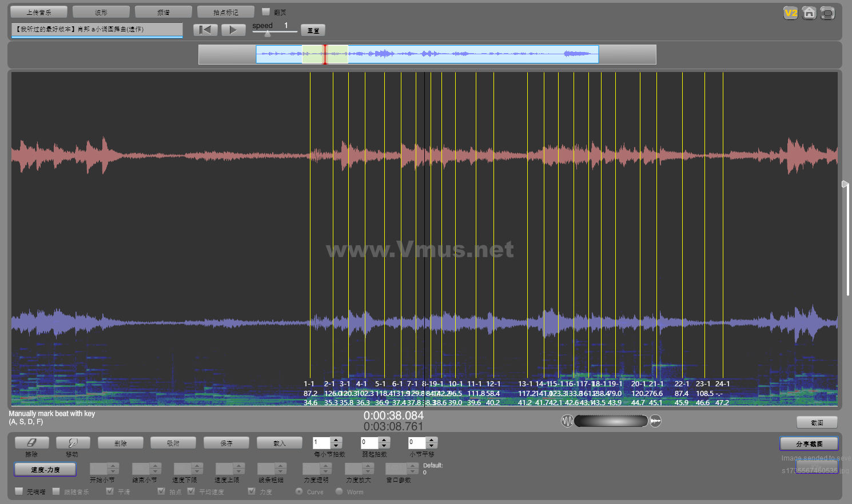Increase 弱起拍数 with the up arrow

click(384, 440)
